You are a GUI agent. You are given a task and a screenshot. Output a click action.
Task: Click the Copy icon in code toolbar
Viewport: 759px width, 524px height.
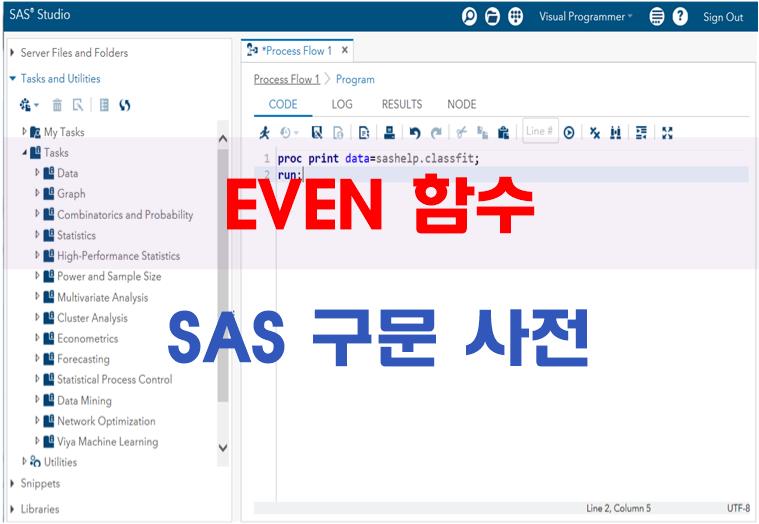(x=482, y=132)
